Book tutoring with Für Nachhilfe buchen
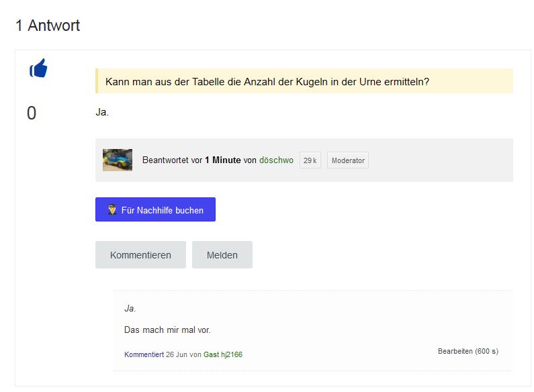 coord(155,209)
